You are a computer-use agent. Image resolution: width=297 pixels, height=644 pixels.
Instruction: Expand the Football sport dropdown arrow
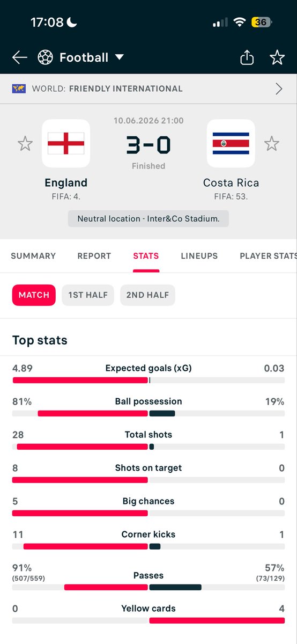(119, 57)
